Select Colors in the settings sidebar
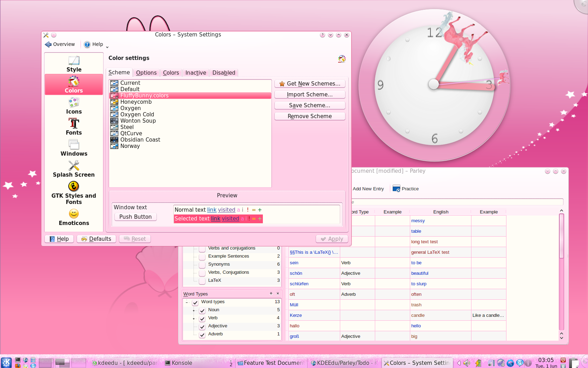The height and width of the screenshot is (368, 588). (74, 84)
